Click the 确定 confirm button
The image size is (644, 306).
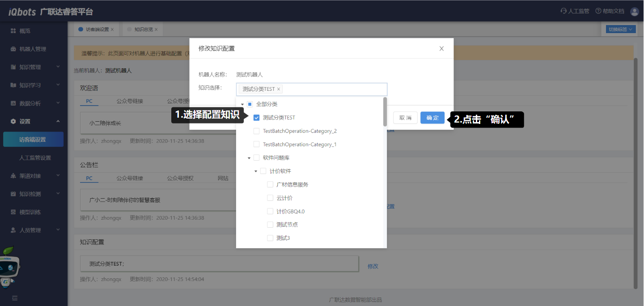(432, 118)
